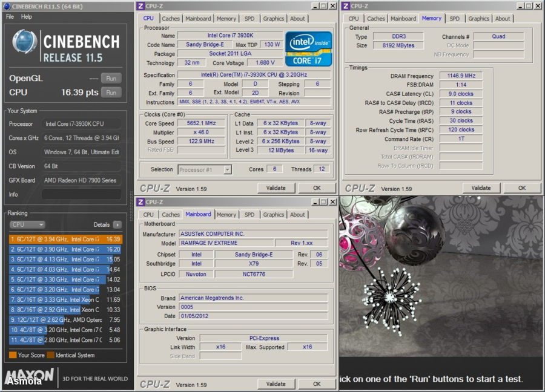Open About tab in top-middle CPU-Z window
545x392 pixels.
[297, 19]
